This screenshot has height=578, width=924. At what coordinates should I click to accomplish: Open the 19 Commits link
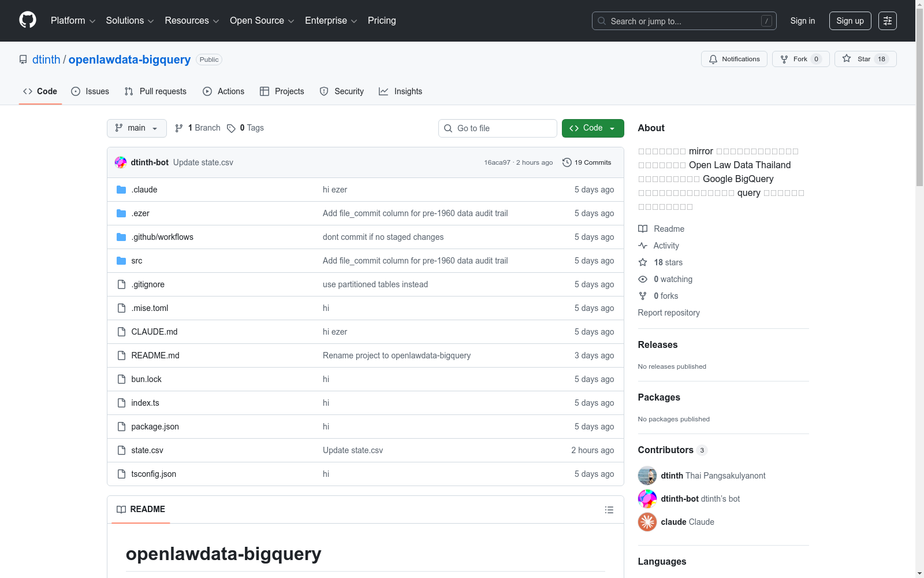pos(587,162)
